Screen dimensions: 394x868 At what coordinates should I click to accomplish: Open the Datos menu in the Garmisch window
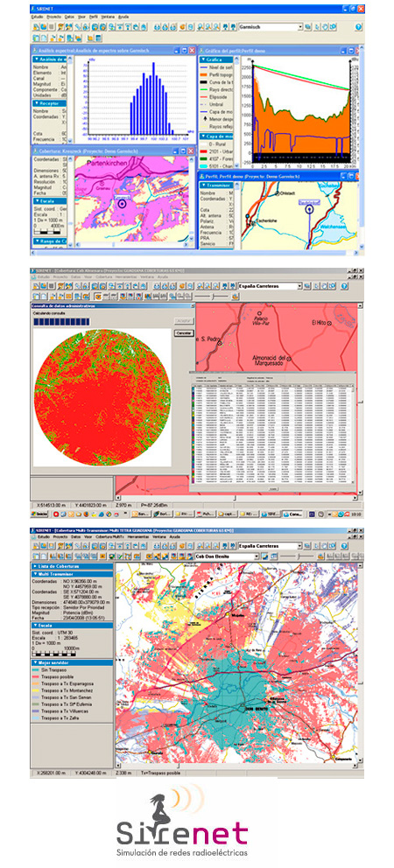click(68, 17)
